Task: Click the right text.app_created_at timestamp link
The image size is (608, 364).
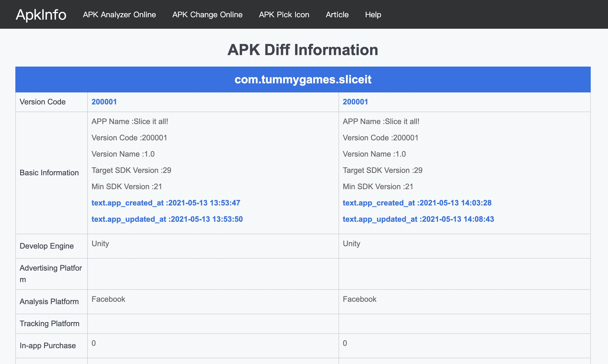Action: click(x=417, y=203)
